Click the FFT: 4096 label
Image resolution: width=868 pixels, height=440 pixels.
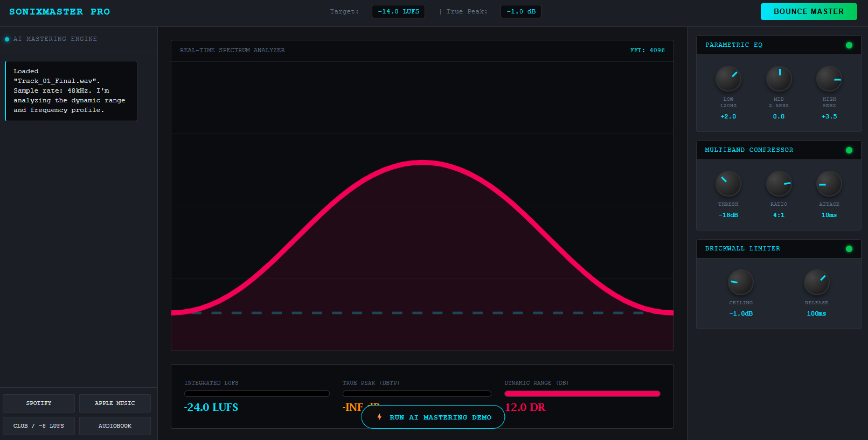pos(647,50)
